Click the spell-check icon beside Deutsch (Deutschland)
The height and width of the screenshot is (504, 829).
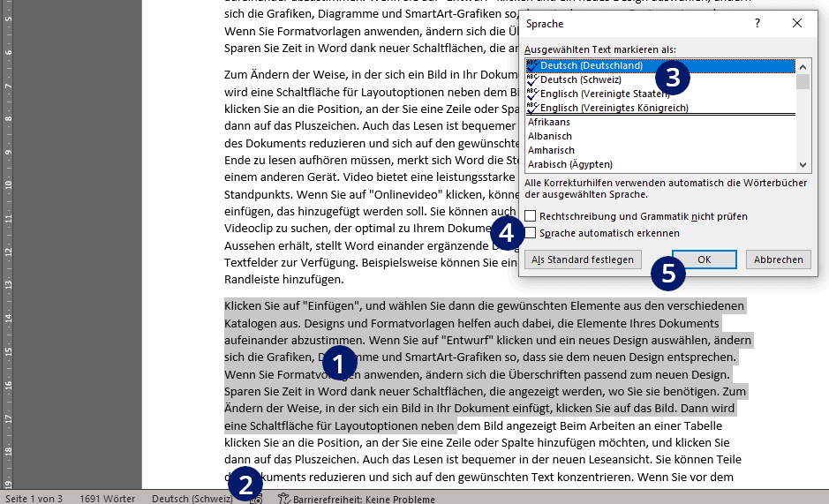pyautogui.click(x=532, y=65)
